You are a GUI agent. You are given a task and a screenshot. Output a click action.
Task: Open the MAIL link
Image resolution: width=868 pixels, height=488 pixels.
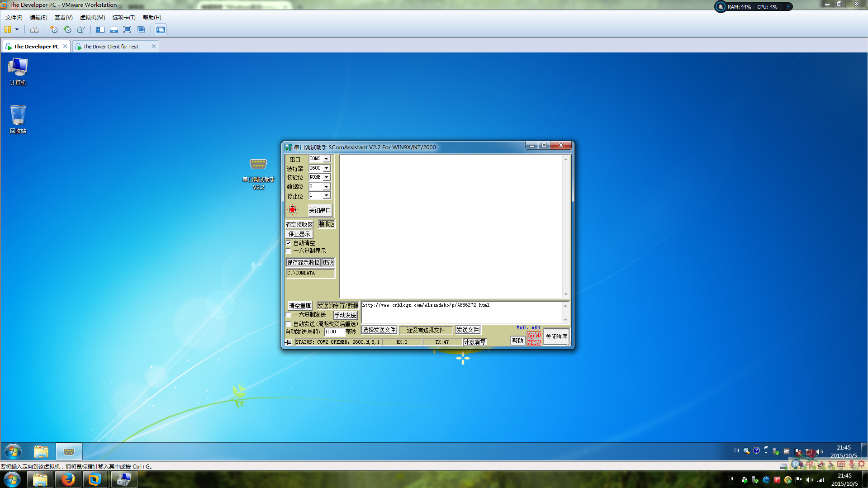pos(522,327)
